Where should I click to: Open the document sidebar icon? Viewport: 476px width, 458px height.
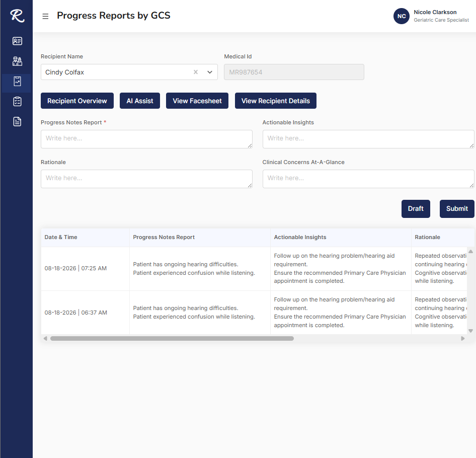pyautogui.click(x=17, y=121)
